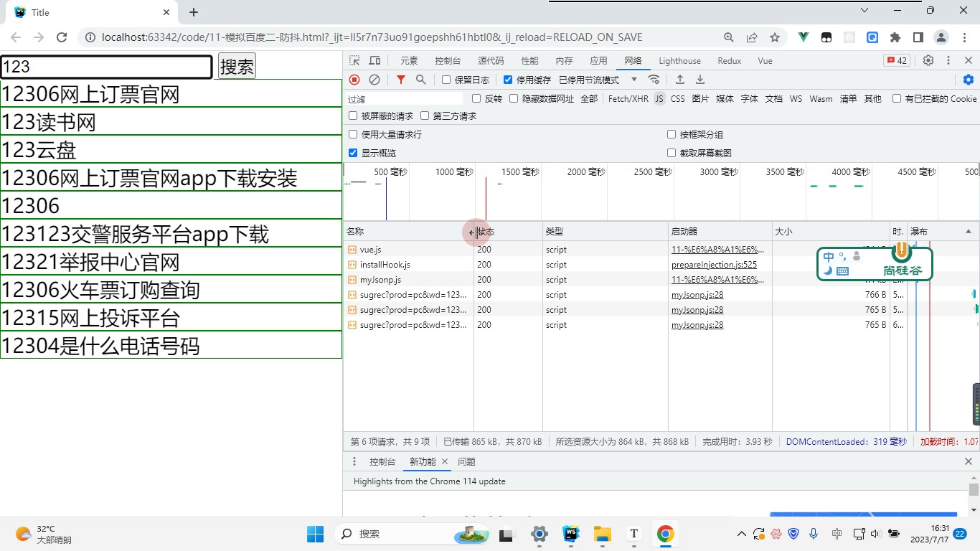
Task: Stop recording the network log (red record icon)
Action: [354, 80]
